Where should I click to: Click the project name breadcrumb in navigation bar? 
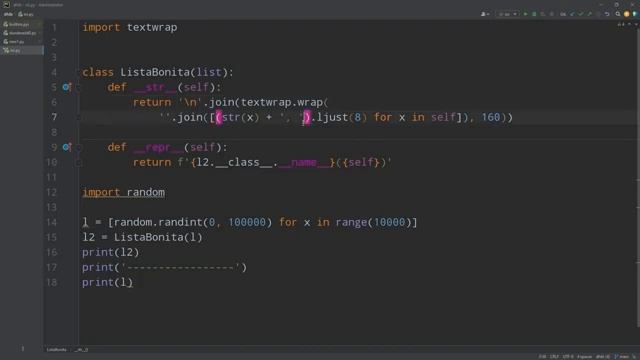8,14
